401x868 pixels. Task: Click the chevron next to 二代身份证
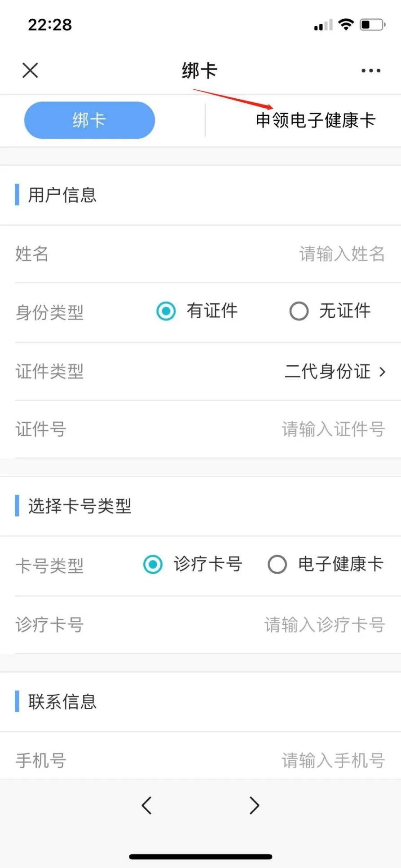(383, 372)
